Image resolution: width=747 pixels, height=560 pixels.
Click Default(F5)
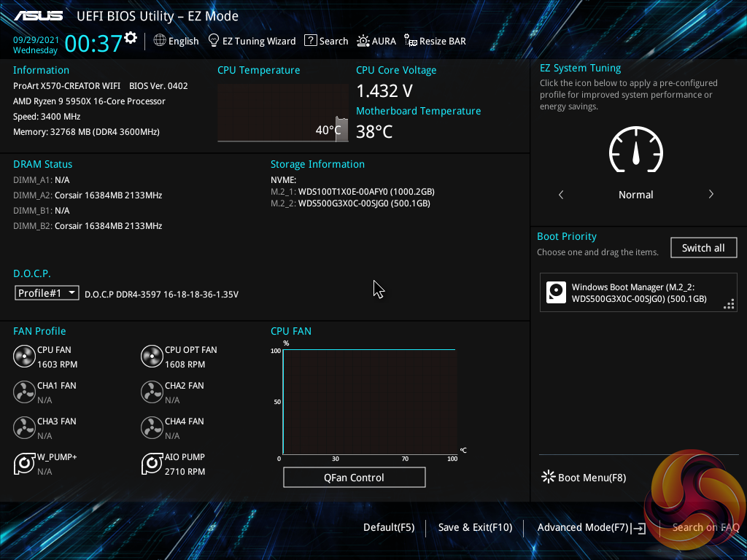click(x=389, y=528)
